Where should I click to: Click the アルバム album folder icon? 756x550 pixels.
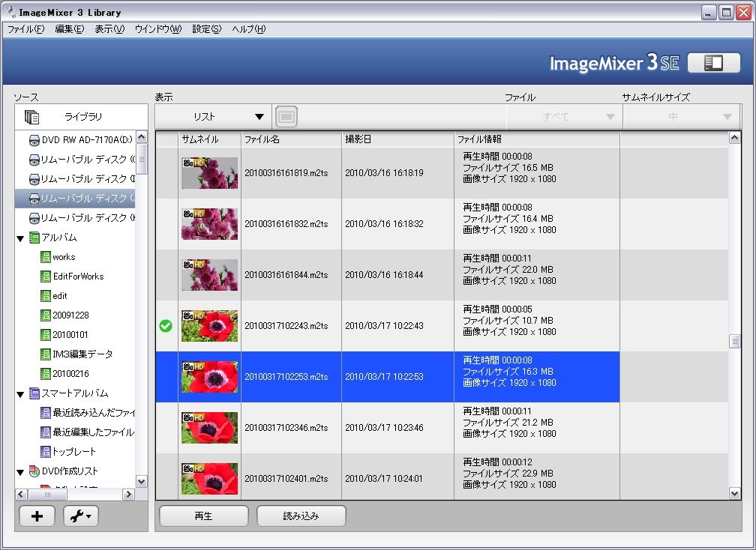coord(34,238)
